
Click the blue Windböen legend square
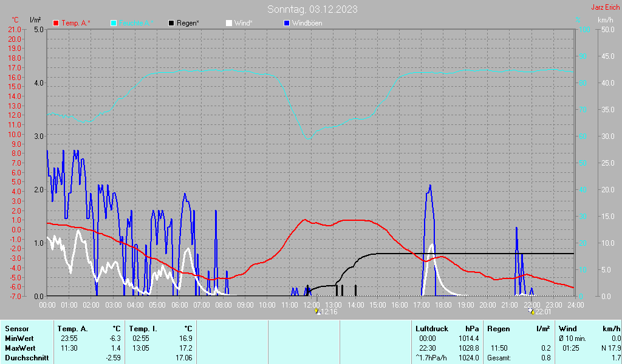287,24
